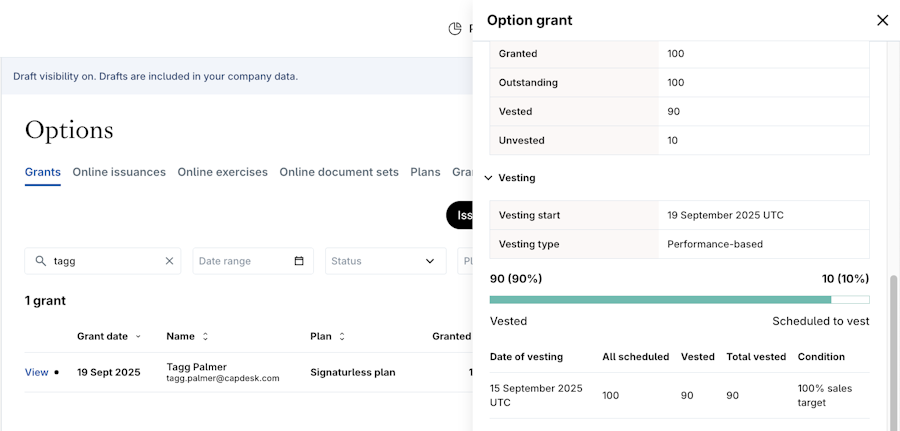This screenshot has height=431, width=900.
Task: Switch to Online issuances tab
Action: point(119,172)
